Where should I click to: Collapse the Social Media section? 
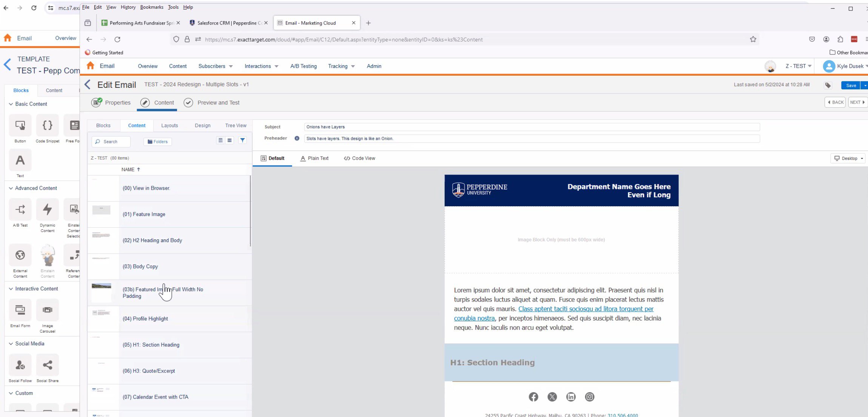pos(11,343)
